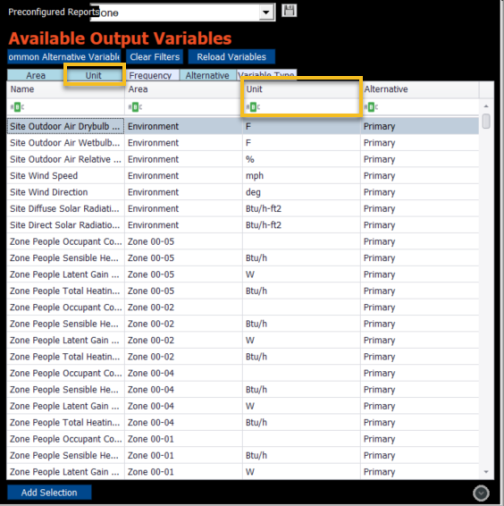The height and width of the screenshot is (506, 504).
Task: Click the Common Alternative Variables button
Action: (64, 57)
